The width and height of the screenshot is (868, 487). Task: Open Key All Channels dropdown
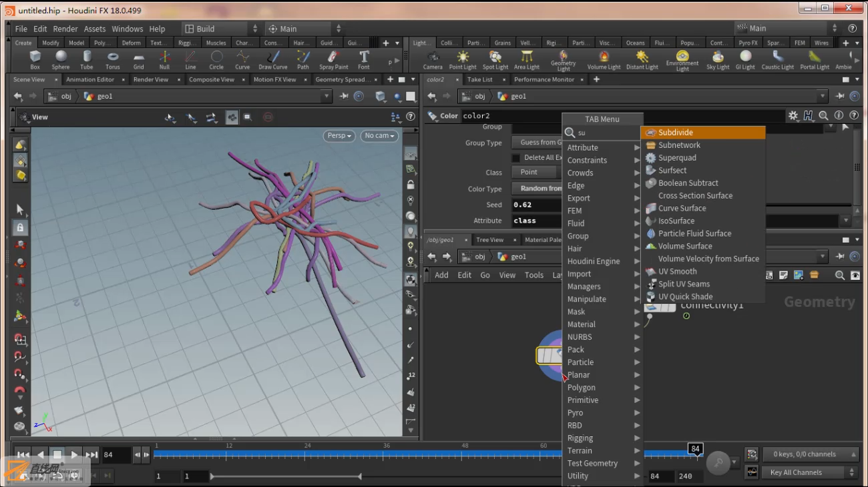[x=810, y=472]
